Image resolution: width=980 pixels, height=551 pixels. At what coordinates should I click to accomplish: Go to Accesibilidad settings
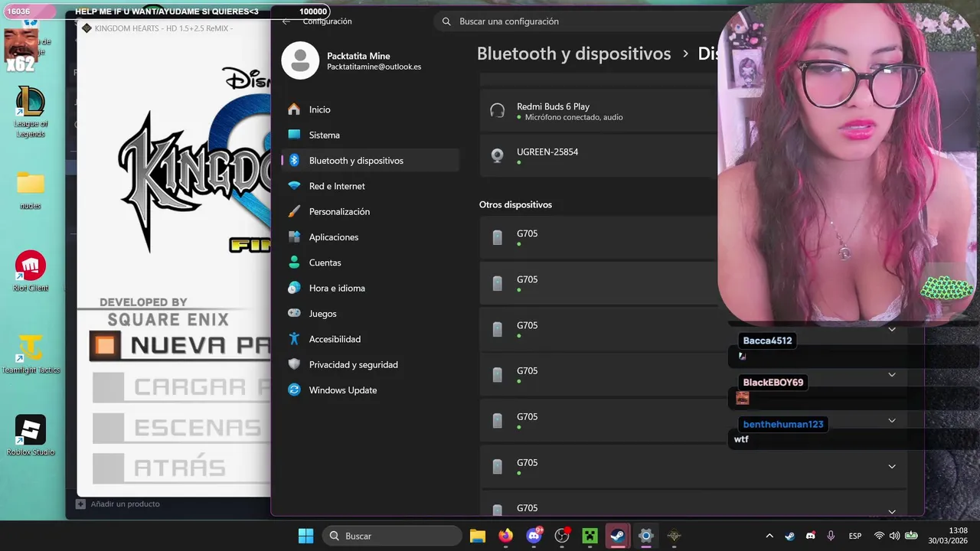tap(371, 339)
